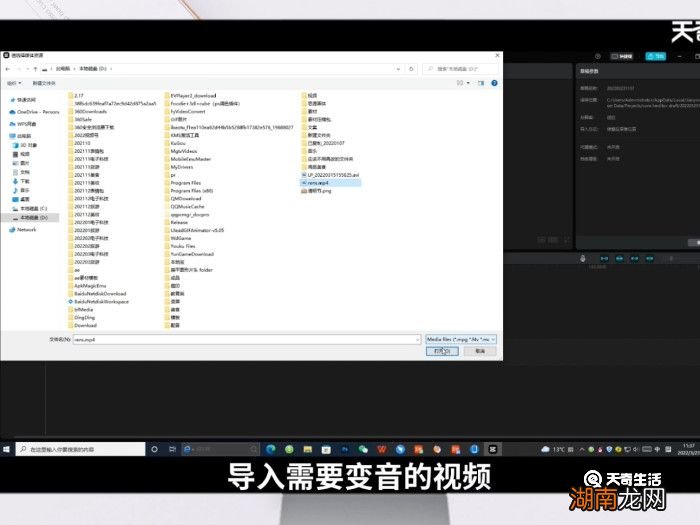700x525 pixels.
Task: Expand the file name history dropdown
Action: pyautogui.click(x=417, y=340)
